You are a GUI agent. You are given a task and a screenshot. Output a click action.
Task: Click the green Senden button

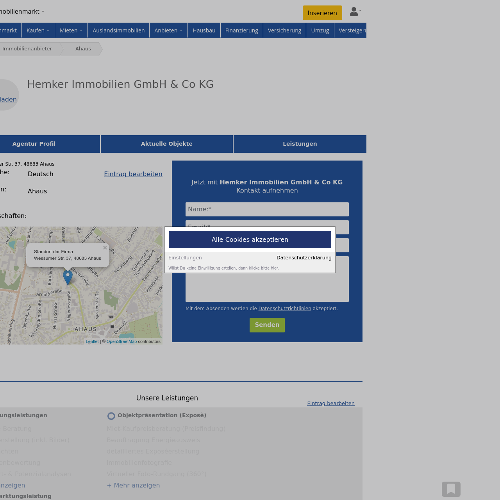pyautogui.click(x=267, y=325)
